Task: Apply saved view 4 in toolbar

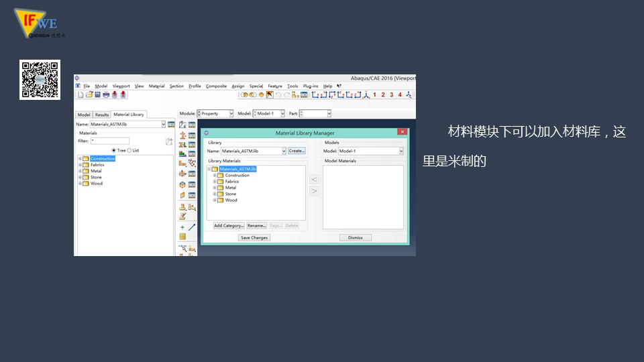Action: [400, 95]
